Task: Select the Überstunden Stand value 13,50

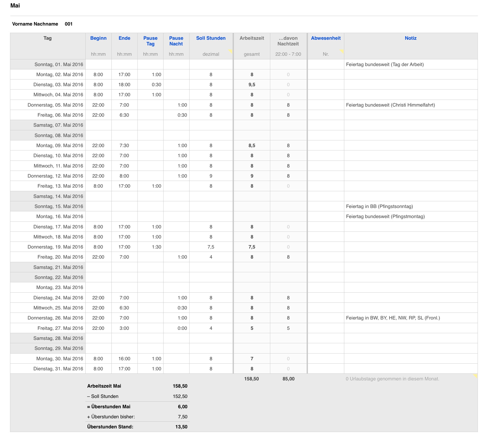Action: (x=181, y=427)
